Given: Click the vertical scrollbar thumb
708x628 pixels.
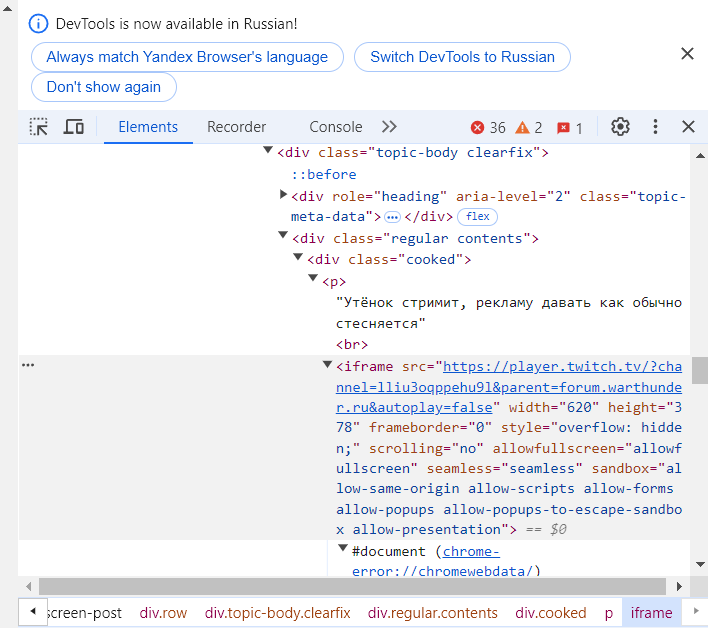Looking at the screenshot, I should (x=700, y=370).
